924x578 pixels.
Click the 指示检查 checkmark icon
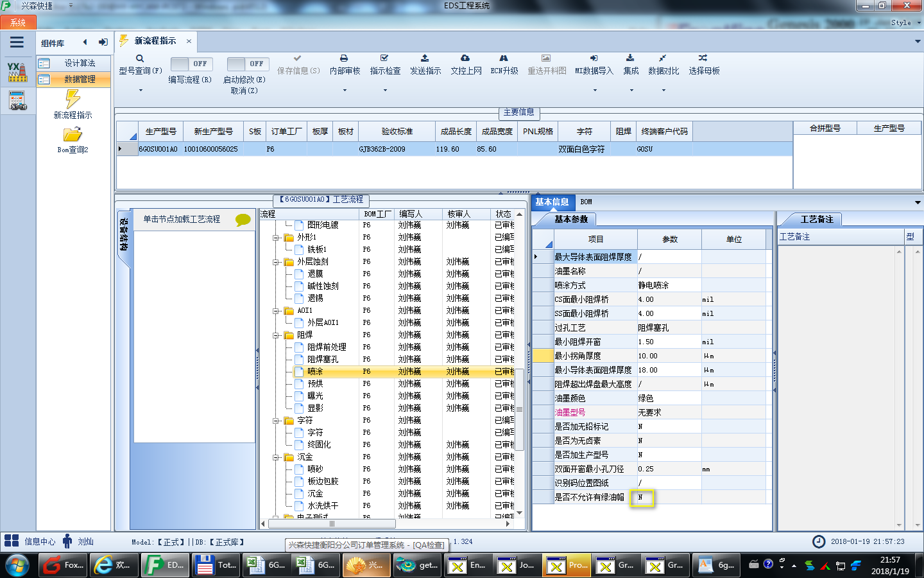(384, 58)
